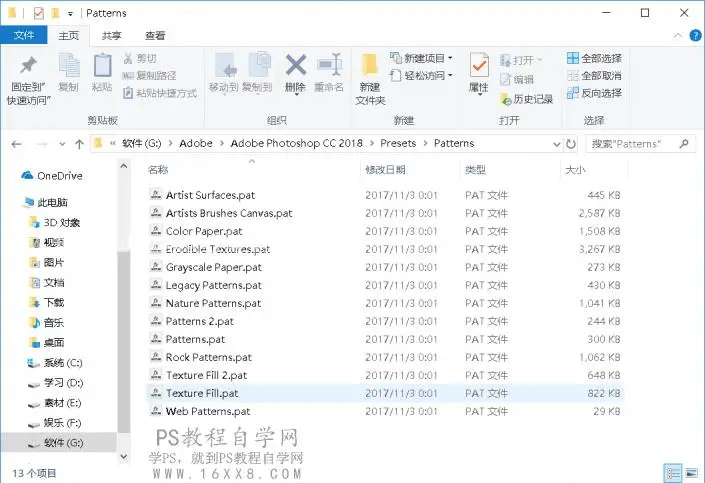Click the 软件 (G:) breadcrumb segment
Viewport: 705px width, 483px height.
coord(142,143)
